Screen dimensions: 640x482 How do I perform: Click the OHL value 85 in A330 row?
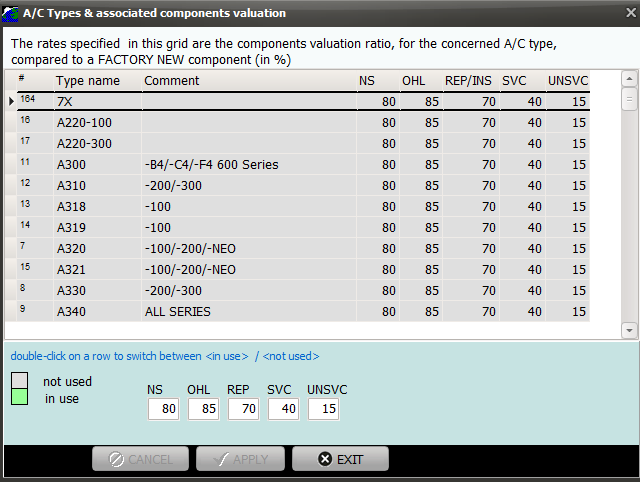coord(421,291)
